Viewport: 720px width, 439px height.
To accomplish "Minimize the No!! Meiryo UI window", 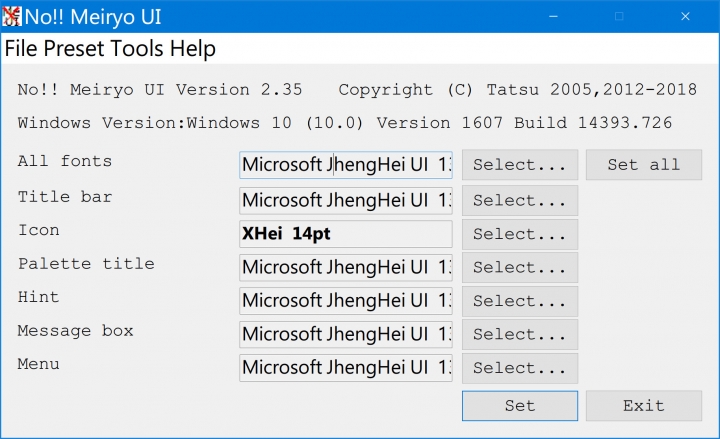I will 553,17.
